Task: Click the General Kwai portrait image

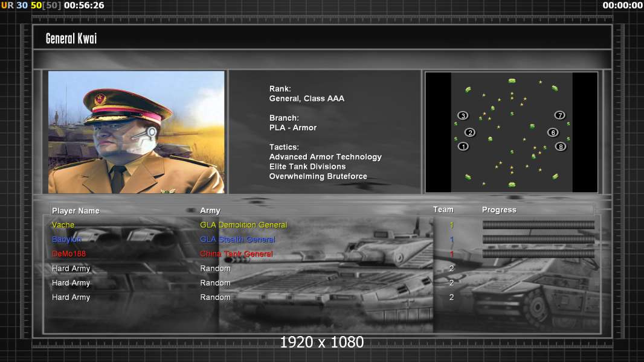Action: coord(137,132)
